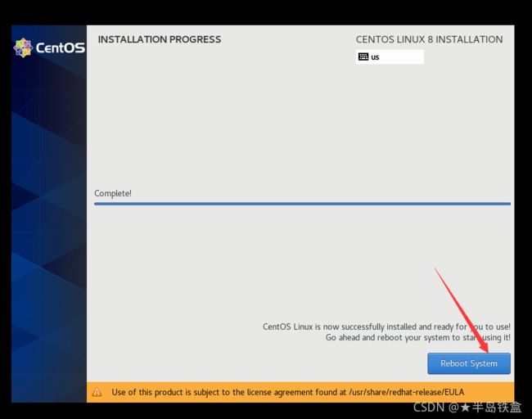Click the license agreement notice text
532x419 pixels.
click(x=288, y=392)
